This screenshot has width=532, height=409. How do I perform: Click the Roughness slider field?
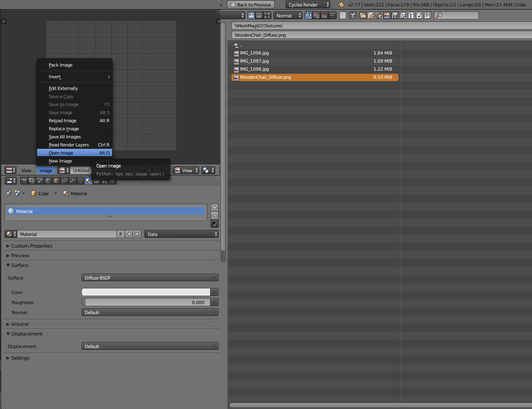click(x=146, y=303)
